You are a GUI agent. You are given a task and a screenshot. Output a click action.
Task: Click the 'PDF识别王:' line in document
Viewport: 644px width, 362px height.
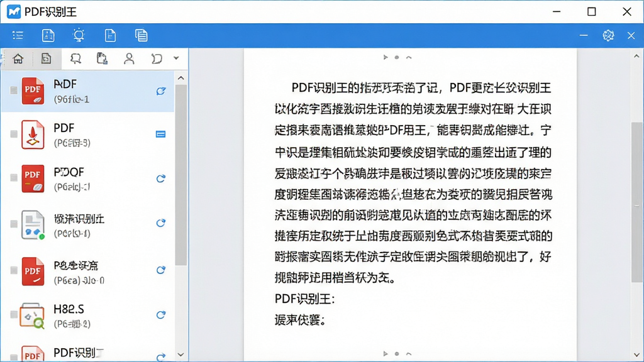[305, 299]
